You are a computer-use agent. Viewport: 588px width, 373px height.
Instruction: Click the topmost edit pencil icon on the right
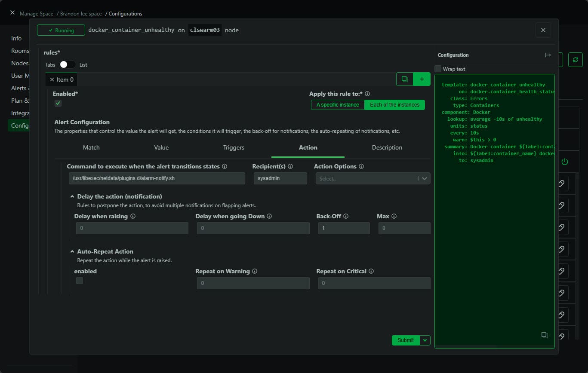pos(562,183)
